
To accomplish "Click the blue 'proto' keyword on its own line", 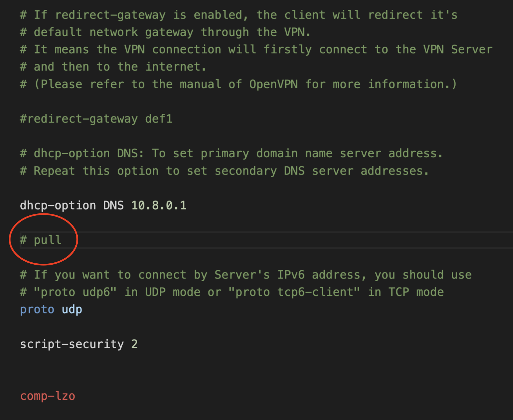I will (x=37, y=309).
